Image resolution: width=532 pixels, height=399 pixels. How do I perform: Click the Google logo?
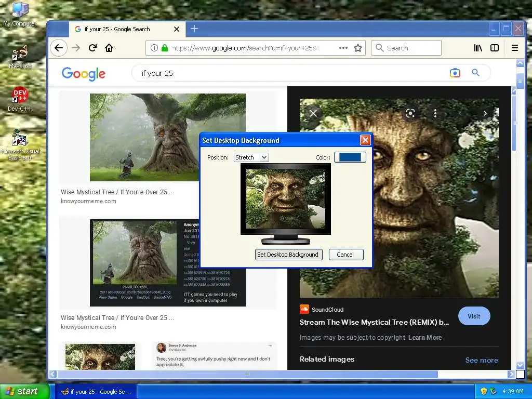coord(84,74)
